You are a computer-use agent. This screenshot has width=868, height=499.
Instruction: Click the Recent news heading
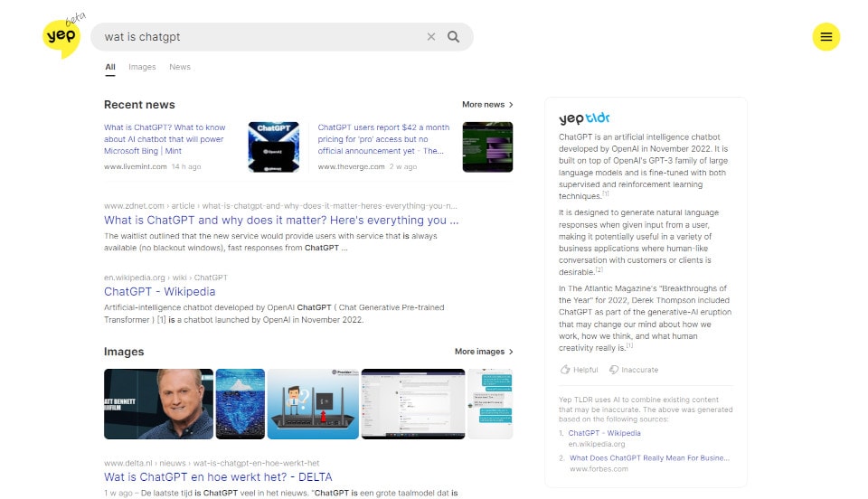point(139,105)
